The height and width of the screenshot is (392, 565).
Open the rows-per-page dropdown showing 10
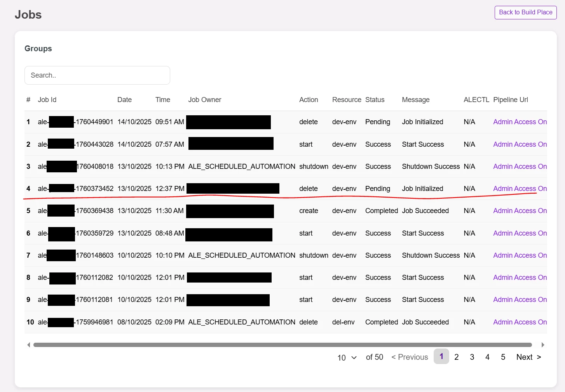click(x=347, y=357)
